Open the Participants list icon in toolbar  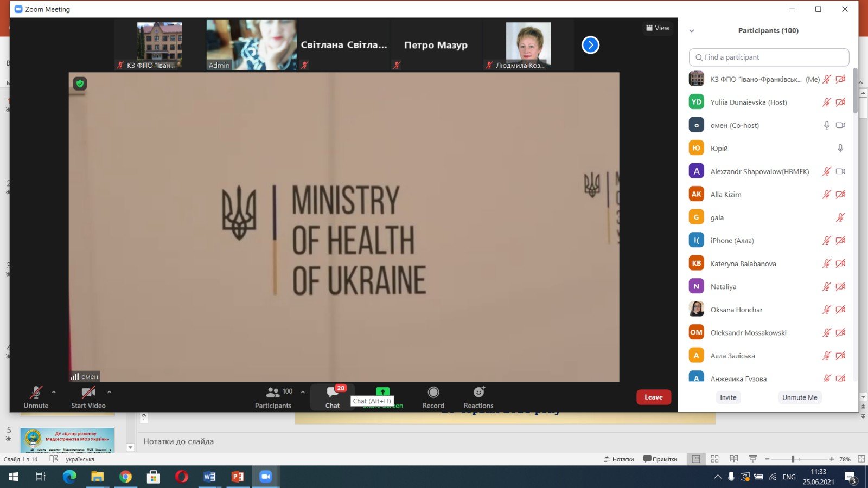pyautogui.click(x=273, y=393)
